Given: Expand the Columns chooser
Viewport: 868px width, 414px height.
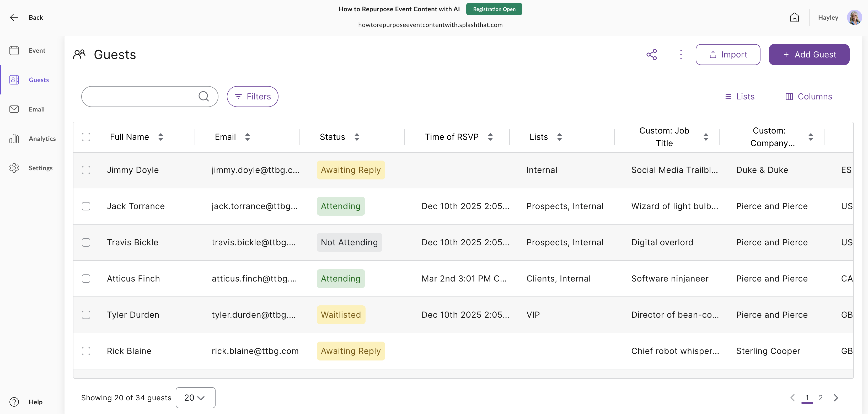Looking at the screenshot, I should click(x=809, y=97).
